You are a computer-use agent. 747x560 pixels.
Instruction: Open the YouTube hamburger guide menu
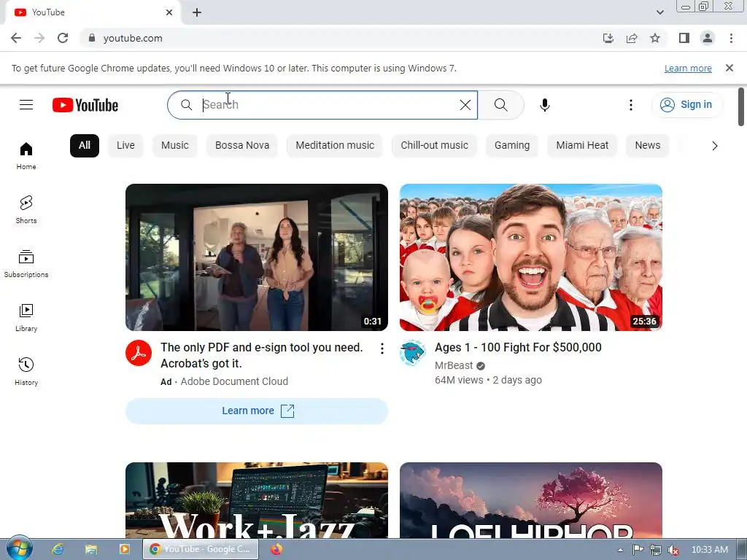coord(26,105)
